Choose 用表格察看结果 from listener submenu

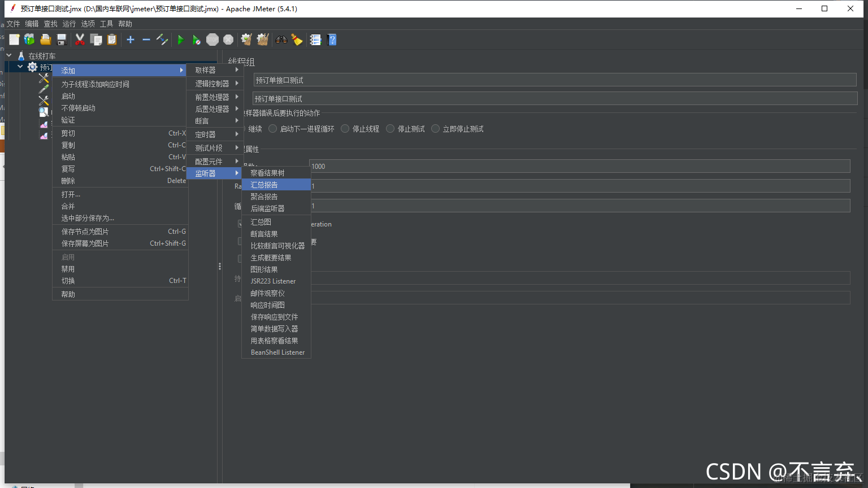point(276,341)
